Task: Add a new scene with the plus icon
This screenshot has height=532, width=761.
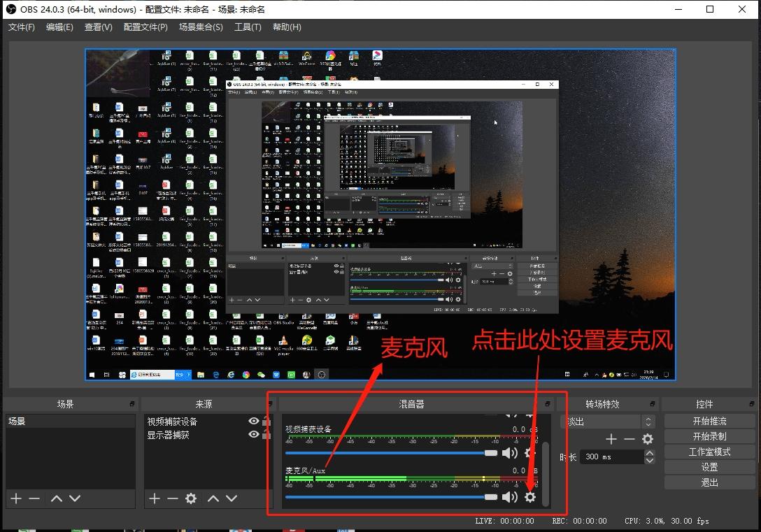Action: (16, 498)
